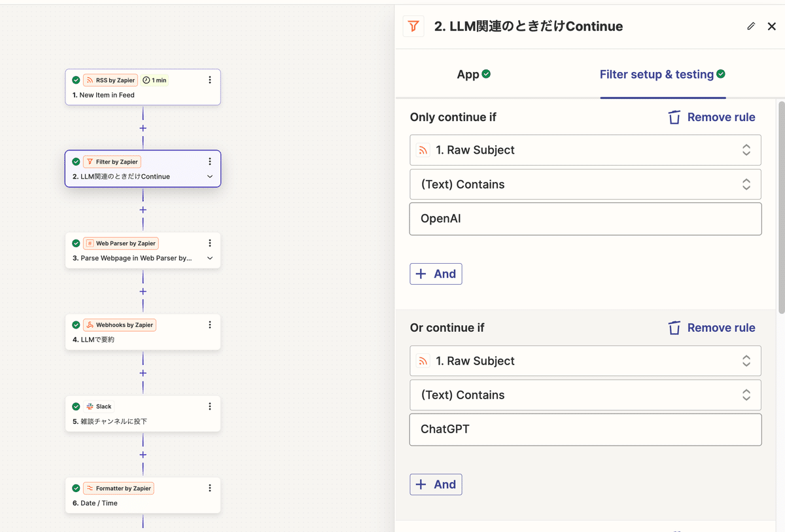Click the green check on the Web Parser step

(x=76, y=243)
